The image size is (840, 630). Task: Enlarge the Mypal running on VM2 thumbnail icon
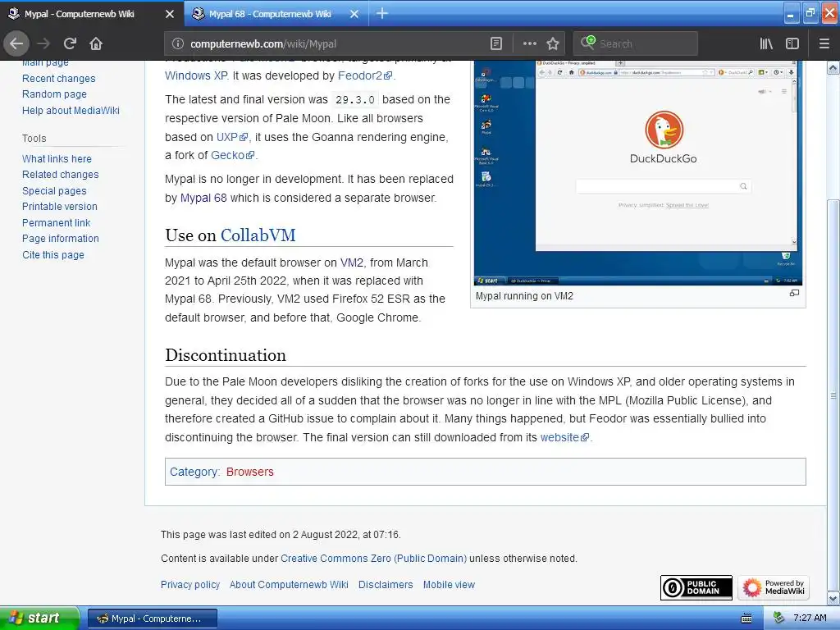tap(794, 293)
